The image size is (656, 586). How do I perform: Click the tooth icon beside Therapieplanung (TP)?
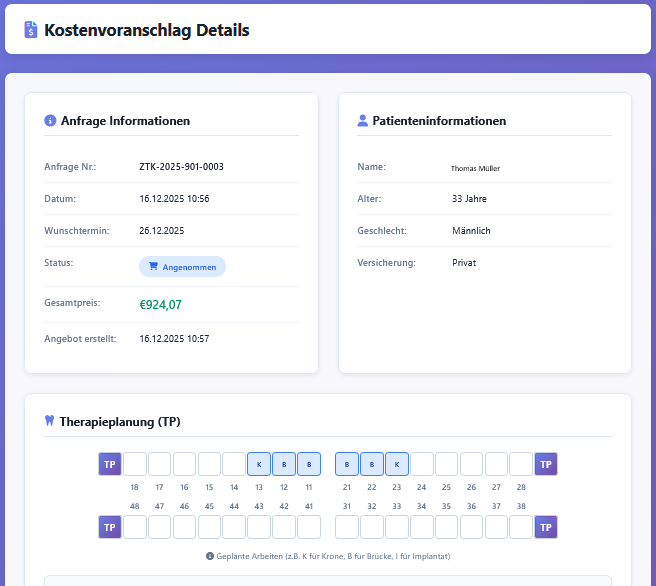click(50, 421)
